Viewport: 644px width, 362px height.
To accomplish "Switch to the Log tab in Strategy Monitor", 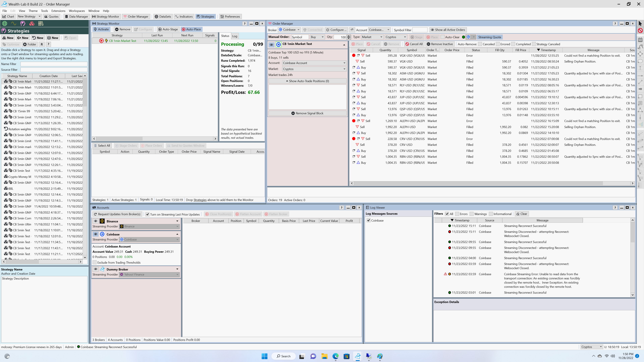I will 234,36.
